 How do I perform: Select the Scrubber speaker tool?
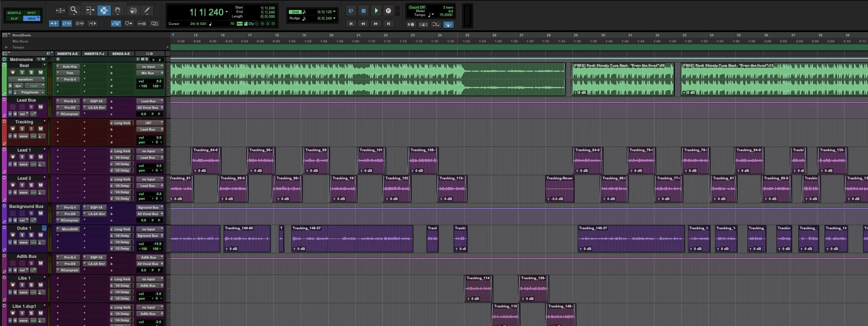point(133,10)
